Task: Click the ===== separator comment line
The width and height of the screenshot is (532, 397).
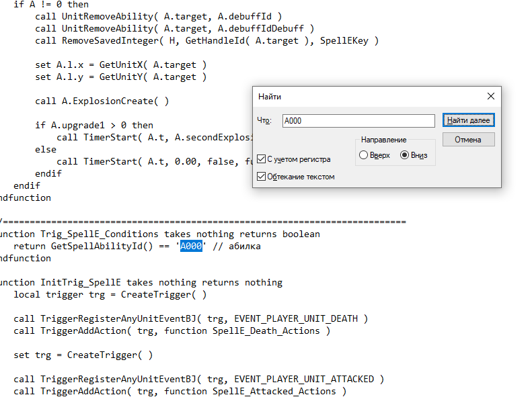Action: click(203, 222)
